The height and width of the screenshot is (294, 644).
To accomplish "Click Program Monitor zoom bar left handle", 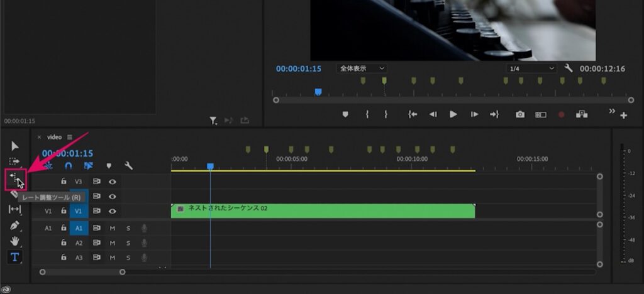I will [x=276, y=100].
